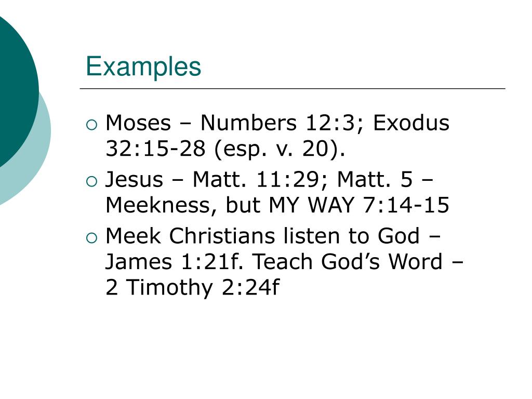Click the 2 Timothy 2:24f reference
Viewport: 532px width, 399px height.
click(192, 287)
